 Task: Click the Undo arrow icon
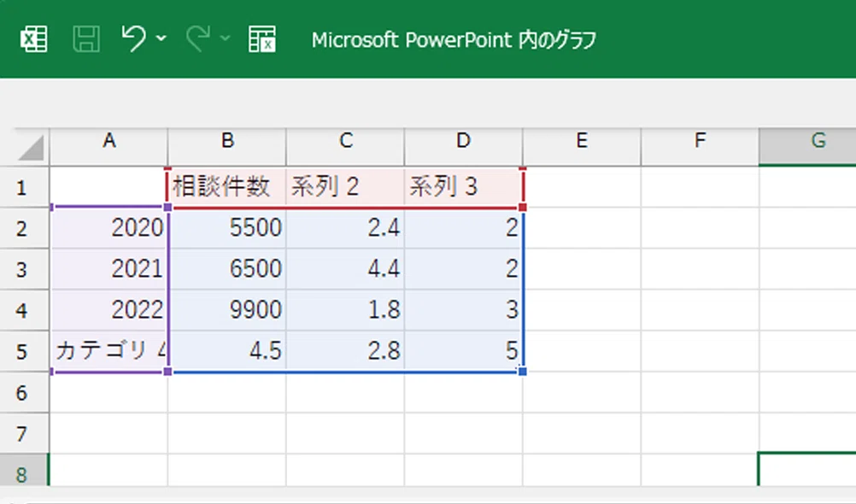point(134,38)
